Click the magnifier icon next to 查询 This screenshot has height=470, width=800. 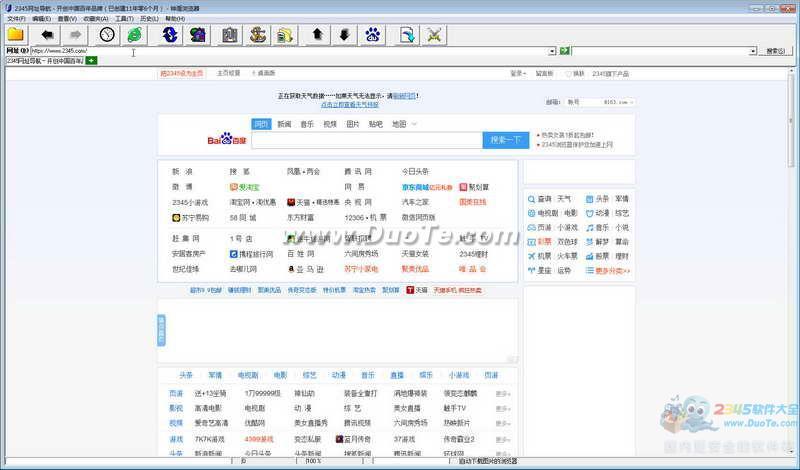point(531,199)
